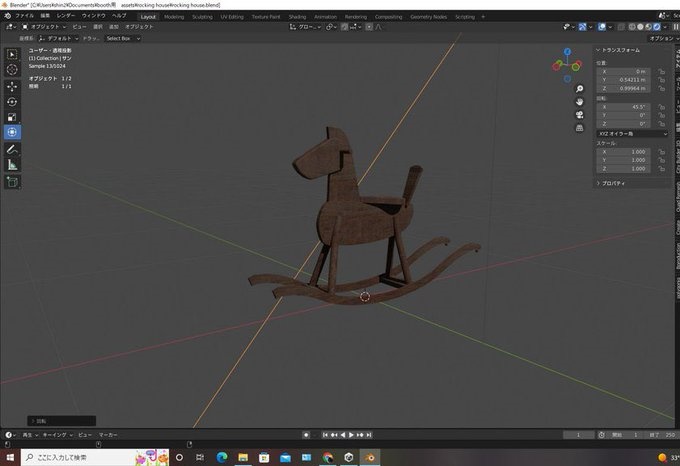
Task: Open the Mail app from taskbar
Action: click(x=285, y=457)
